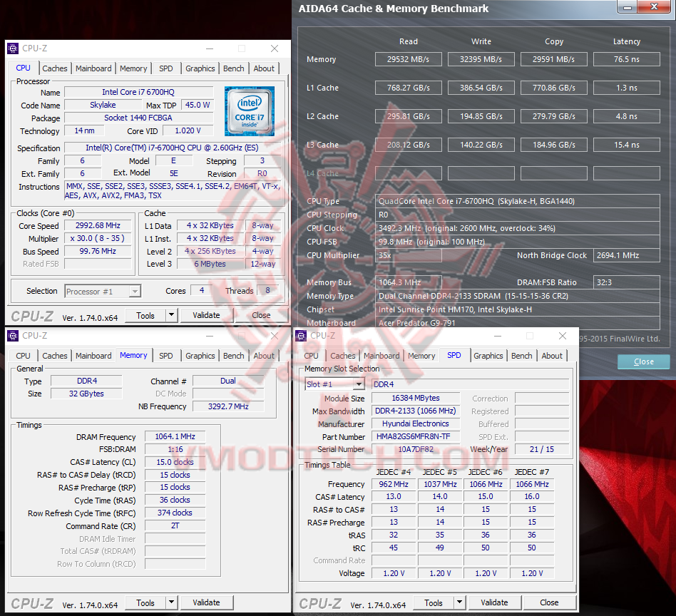
Task: Select CPU tab in top CPU-Z window
Action: pos(24,68)
